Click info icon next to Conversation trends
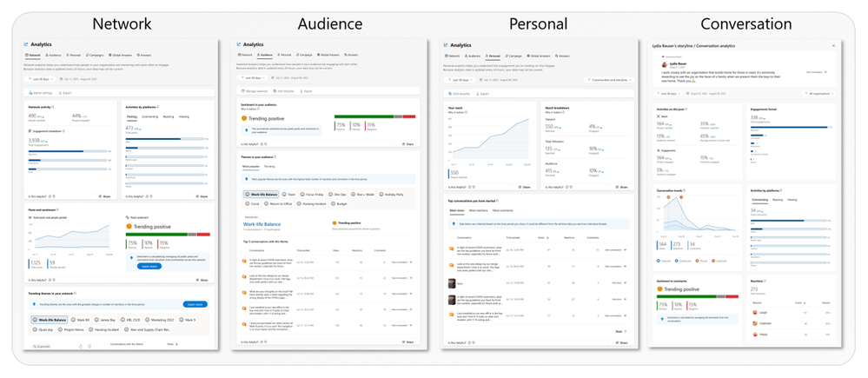 684,189
